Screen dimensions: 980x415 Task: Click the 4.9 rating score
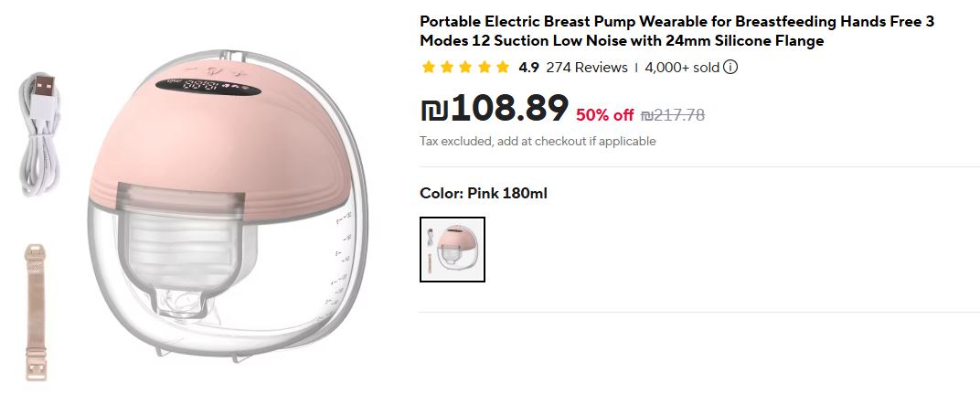click(528, 67)
